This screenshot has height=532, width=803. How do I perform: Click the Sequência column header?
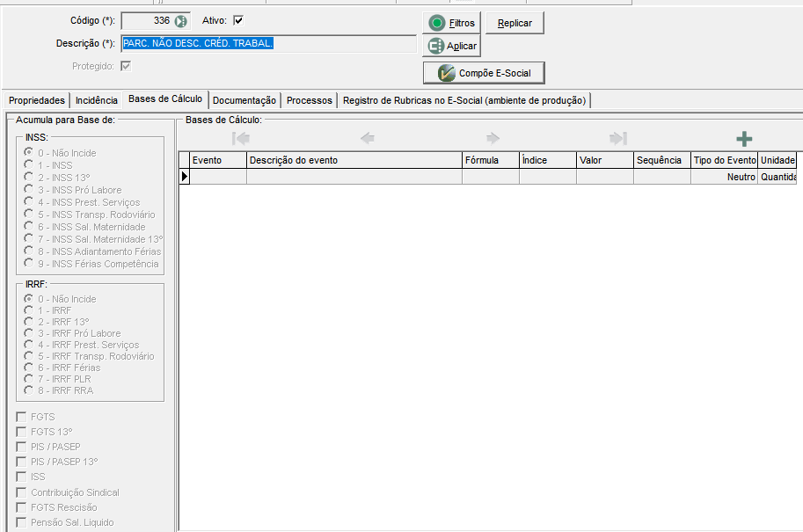pyautogui.click(x=662, y=160)
